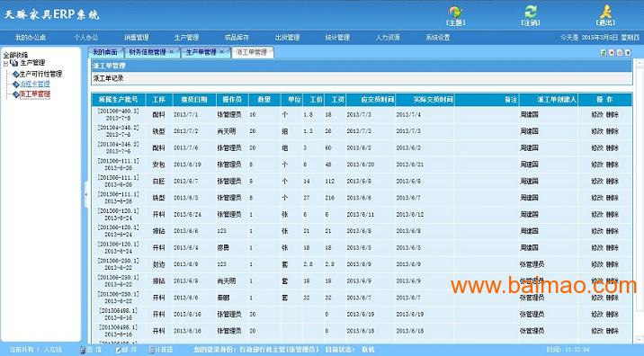This screenshot has width=644, height=356.
Task: Open the 系统设置 menu
Action: pos(437,38)
